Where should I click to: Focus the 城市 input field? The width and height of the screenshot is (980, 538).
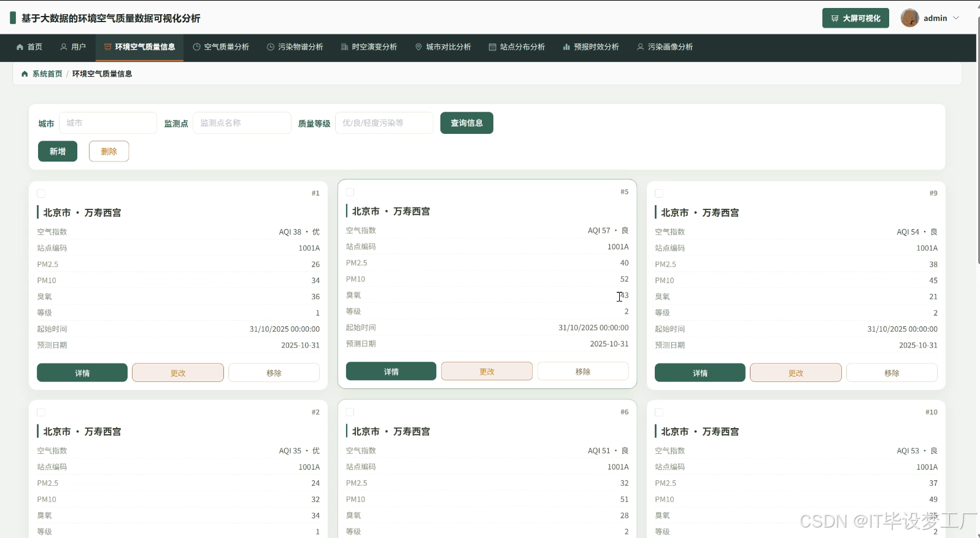pos(108,123)
